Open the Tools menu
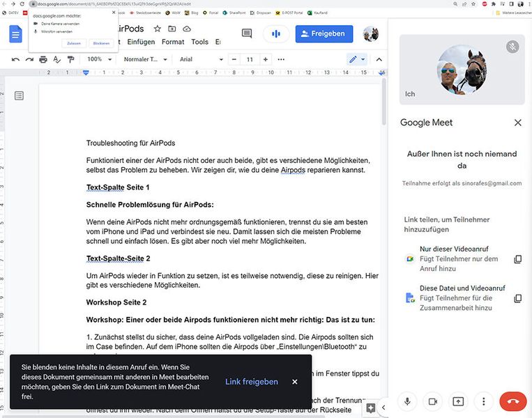The height and width of the screenshot is (418, 532). point(199,42)
